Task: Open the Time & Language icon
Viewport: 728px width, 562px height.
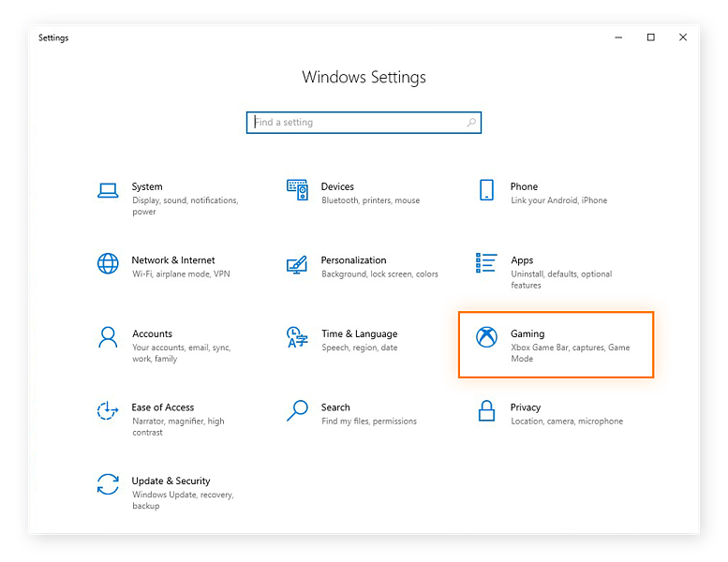Action: tap(297, 337)
